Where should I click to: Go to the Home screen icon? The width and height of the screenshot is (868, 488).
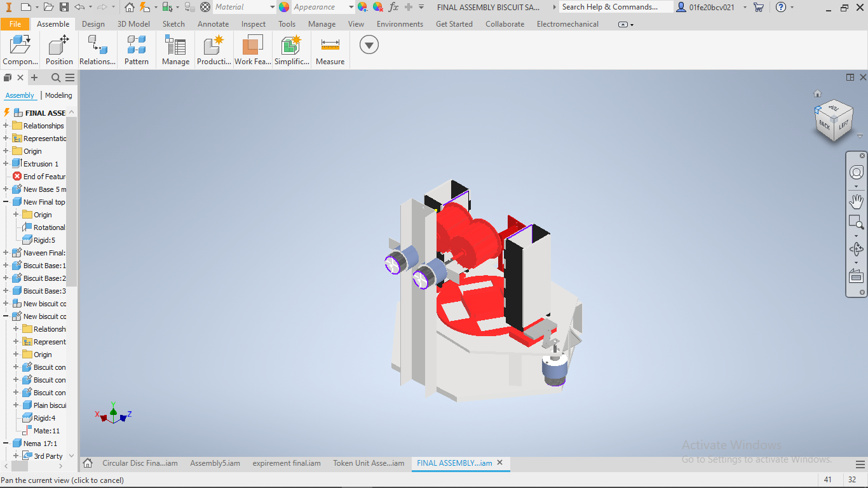130,7
